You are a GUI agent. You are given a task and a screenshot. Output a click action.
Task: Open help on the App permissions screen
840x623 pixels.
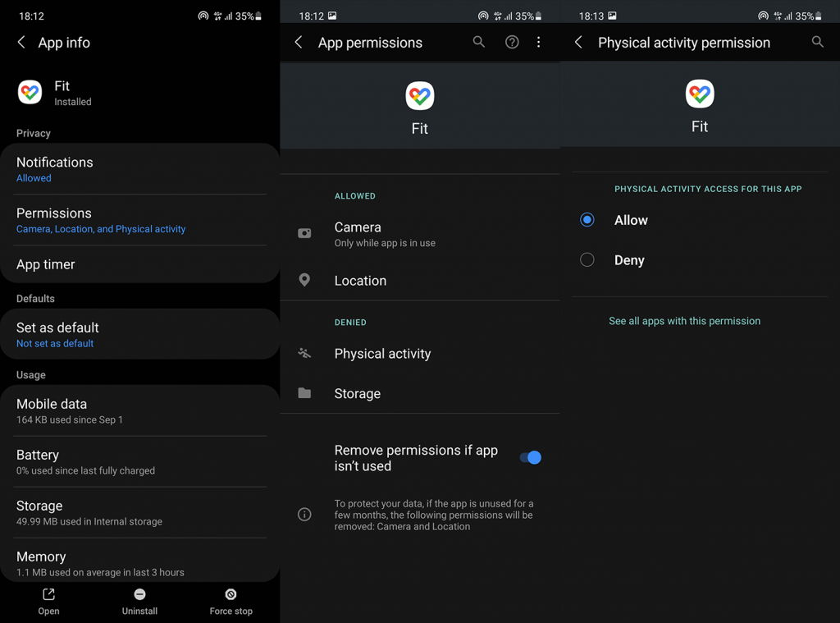point(512,42)
